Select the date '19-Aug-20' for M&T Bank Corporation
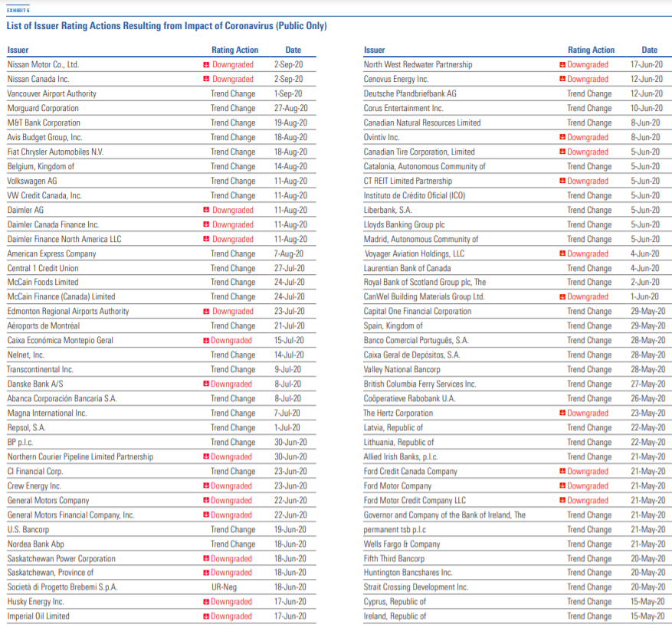Image resolution: width=672 pixels, height=634 pixels. point(290,123)
